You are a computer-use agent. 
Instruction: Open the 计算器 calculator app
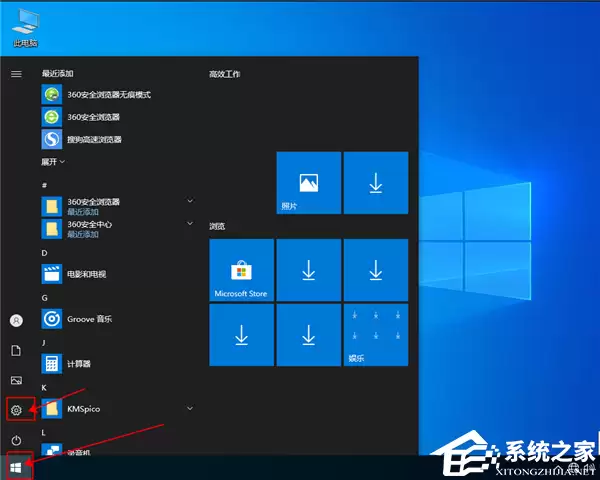[117, 364]
